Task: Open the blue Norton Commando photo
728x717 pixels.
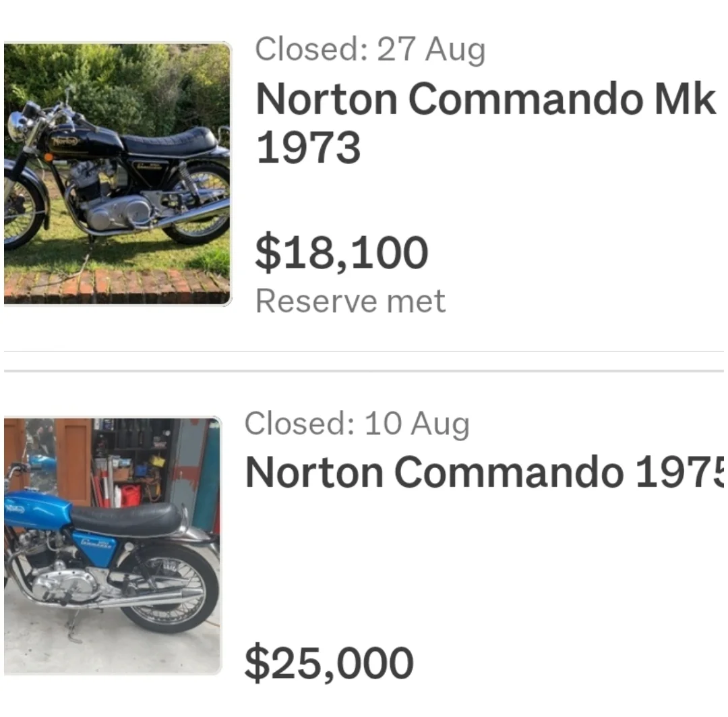Action: (111, 545)
